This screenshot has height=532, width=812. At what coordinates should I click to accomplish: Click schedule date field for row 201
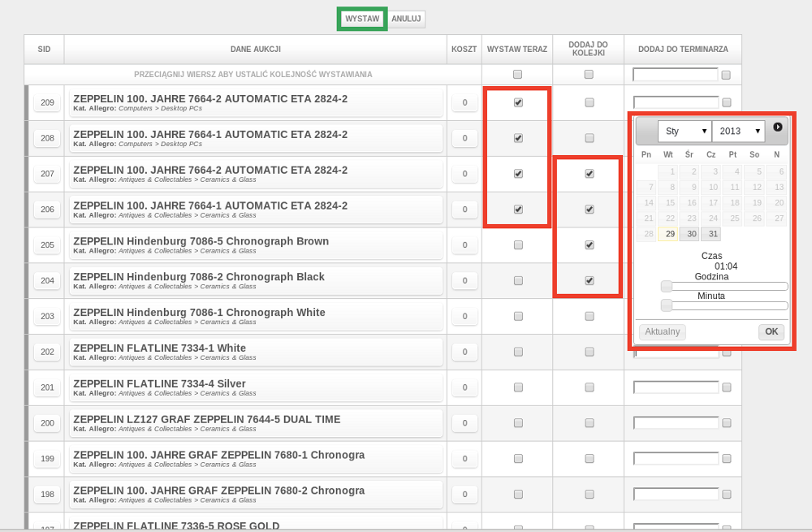[676, 387]
